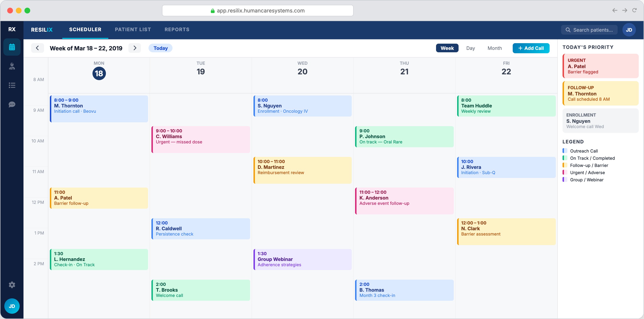Open Team Huddle weekly review event
644x319 pixels.
coord(506,106)
